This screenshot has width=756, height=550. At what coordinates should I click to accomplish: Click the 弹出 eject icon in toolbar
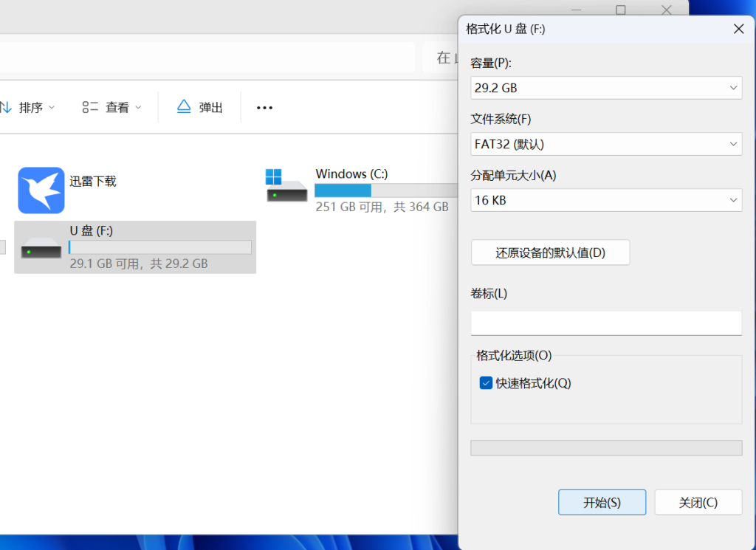184,107
